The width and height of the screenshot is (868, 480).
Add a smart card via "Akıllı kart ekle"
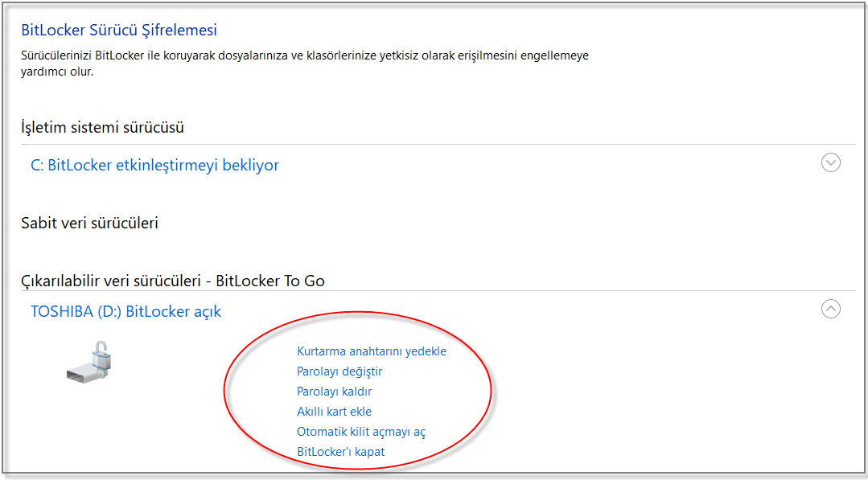[x=334, y=412]
